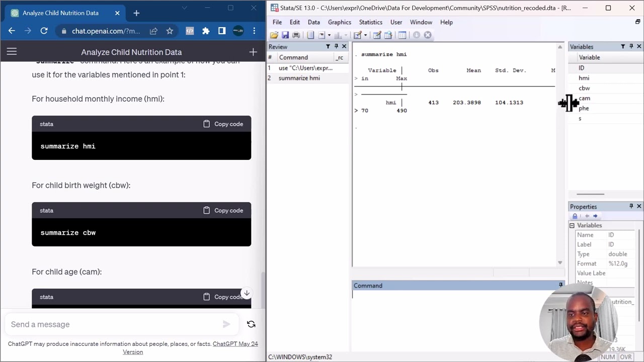Screen dimensions: 644x362
Task: Collapse the Variables section in Properties
Action: [x=572, y=225]
